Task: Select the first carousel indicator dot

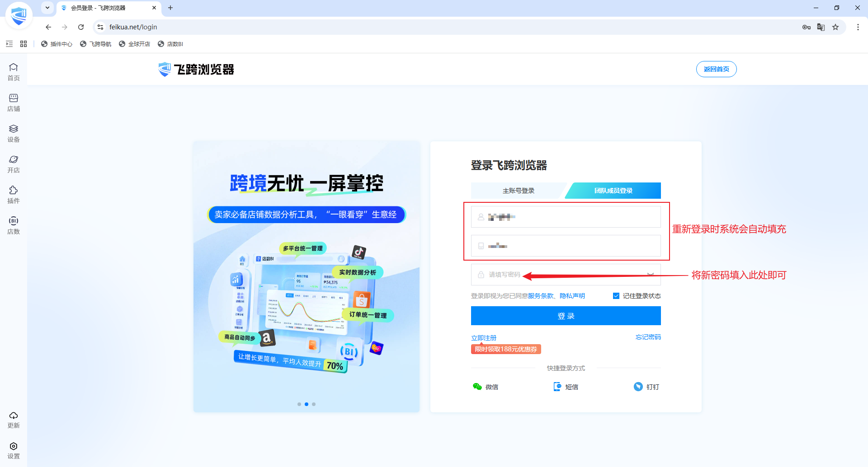Action: tap(299, 404)
